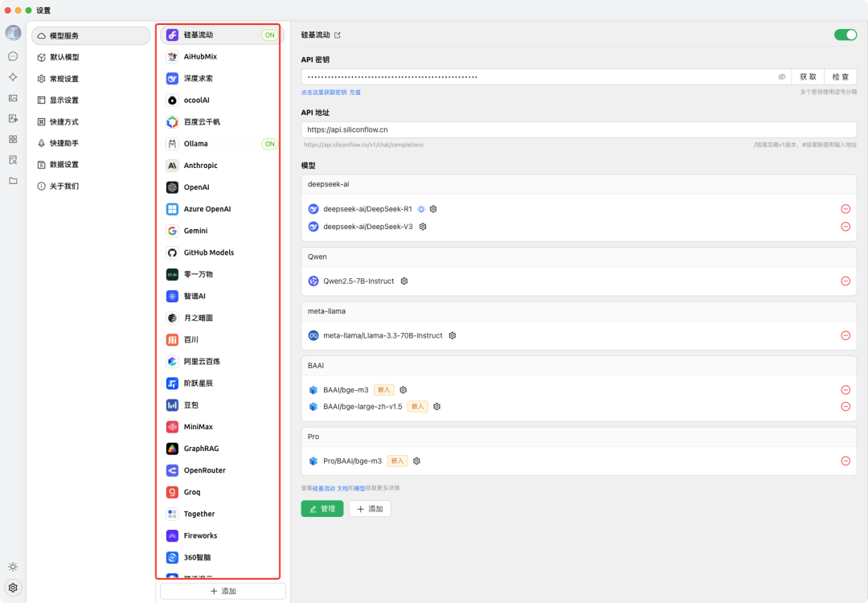Open 默认模型 settings section
The height and width of the screenshot is (603, 868).
coord(91,57)
